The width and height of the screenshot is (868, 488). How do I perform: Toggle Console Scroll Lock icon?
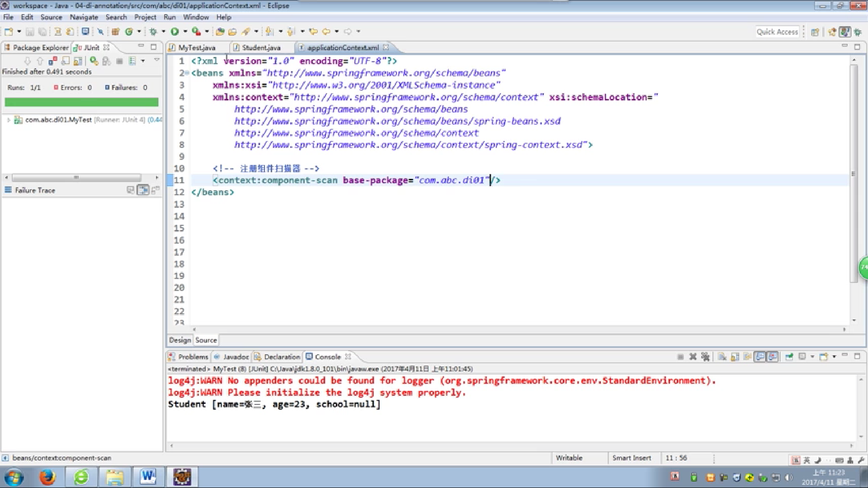[735, 357]
